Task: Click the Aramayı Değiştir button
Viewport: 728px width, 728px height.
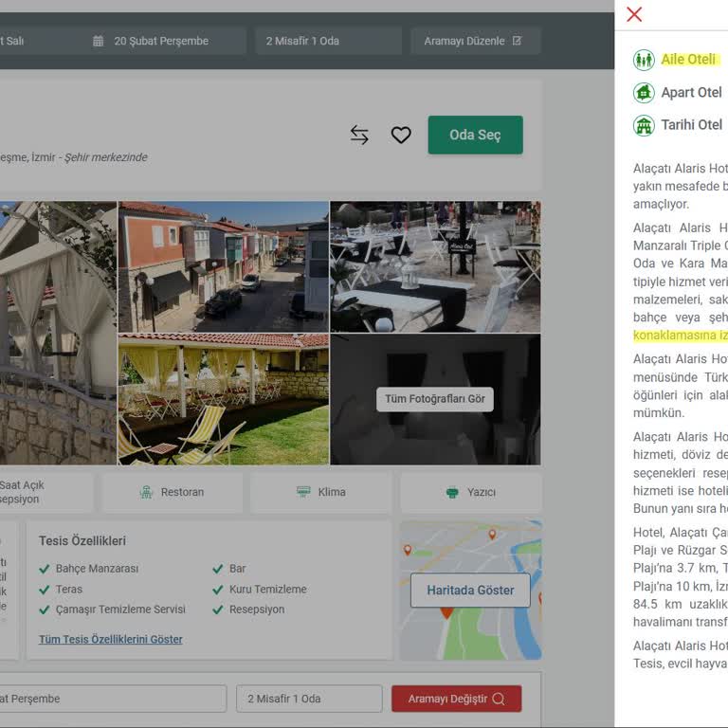Action: [456, 699]
